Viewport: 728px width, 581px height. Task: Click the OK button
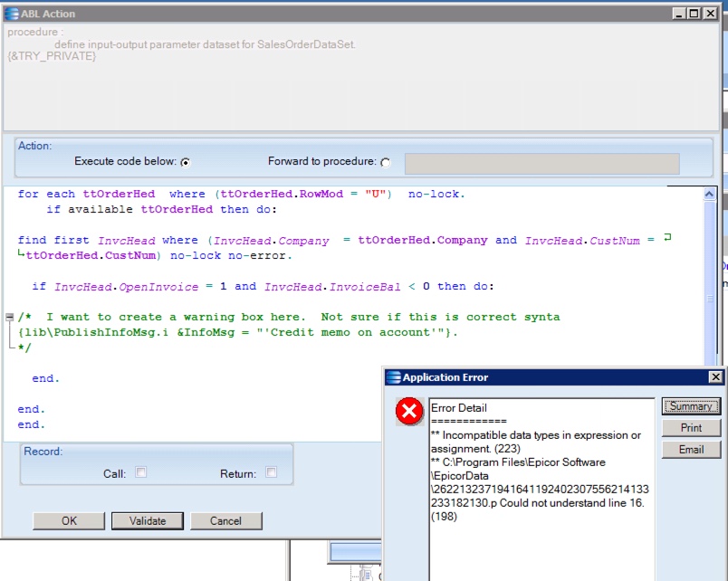[x=69, y=520]
